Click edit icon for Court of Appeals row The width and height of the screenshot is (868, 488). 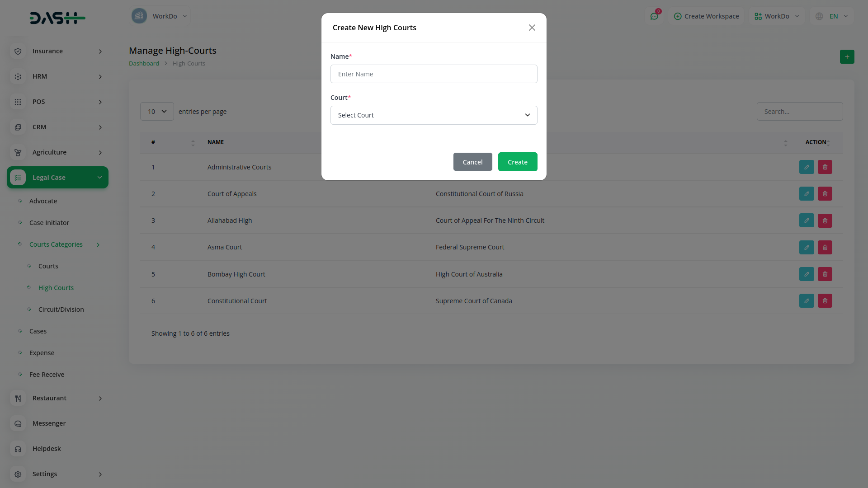coord(806,194)
